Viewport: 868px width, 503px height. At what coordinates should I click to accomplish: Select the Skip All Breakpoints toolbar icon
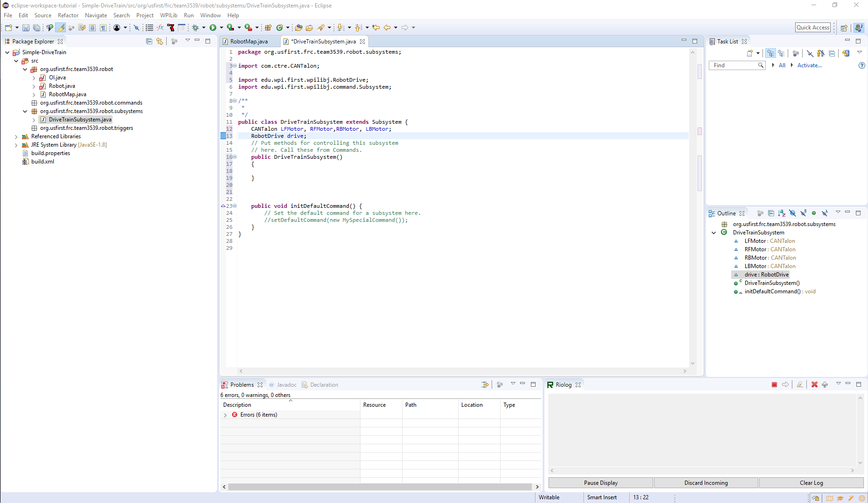[136, 28]
